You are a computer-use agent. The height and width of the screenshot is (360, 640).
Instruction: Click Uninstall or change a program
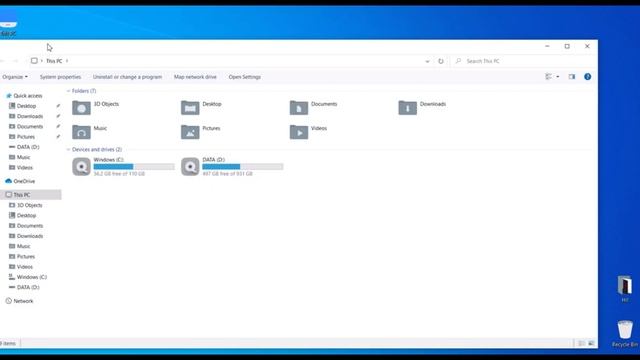point(127,77)
